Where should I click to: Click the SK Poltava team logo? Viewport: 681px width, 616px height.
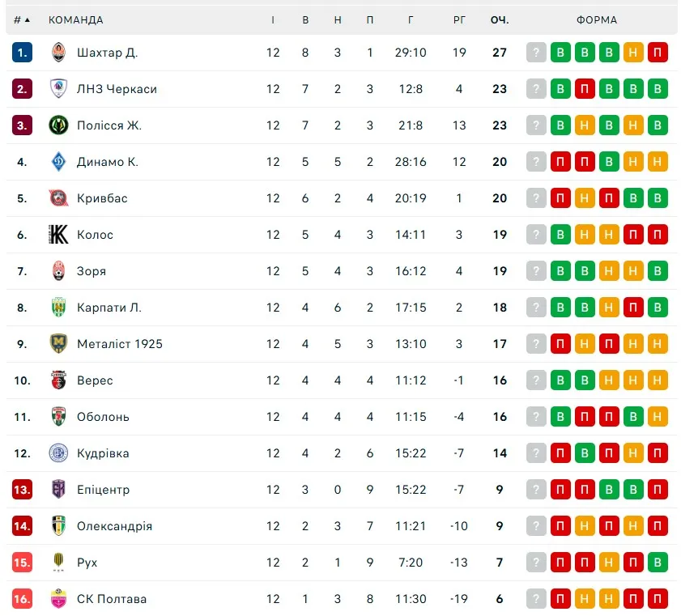click(57, 599)
